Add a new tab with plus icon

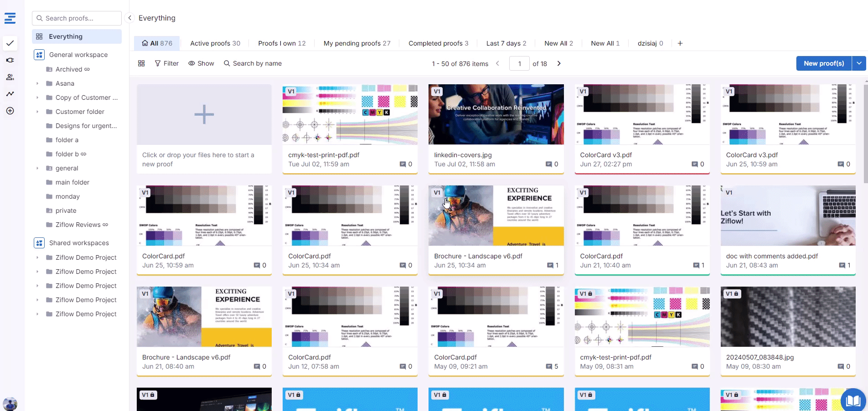point(680,43)
